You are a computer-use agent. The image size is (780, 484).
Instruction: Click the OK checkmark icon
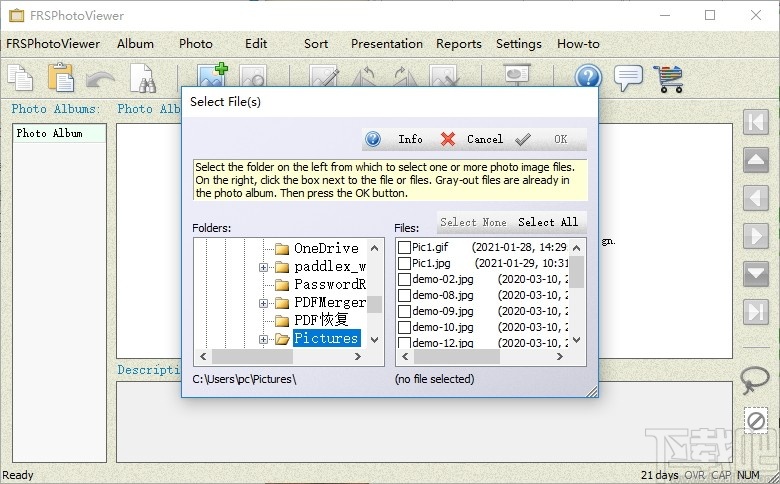tap(523, 139)
